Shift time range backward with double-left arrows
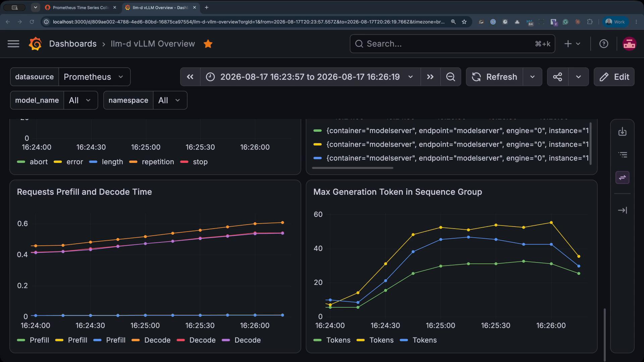Viewport: 644px width, 362px height. (190, 77)
